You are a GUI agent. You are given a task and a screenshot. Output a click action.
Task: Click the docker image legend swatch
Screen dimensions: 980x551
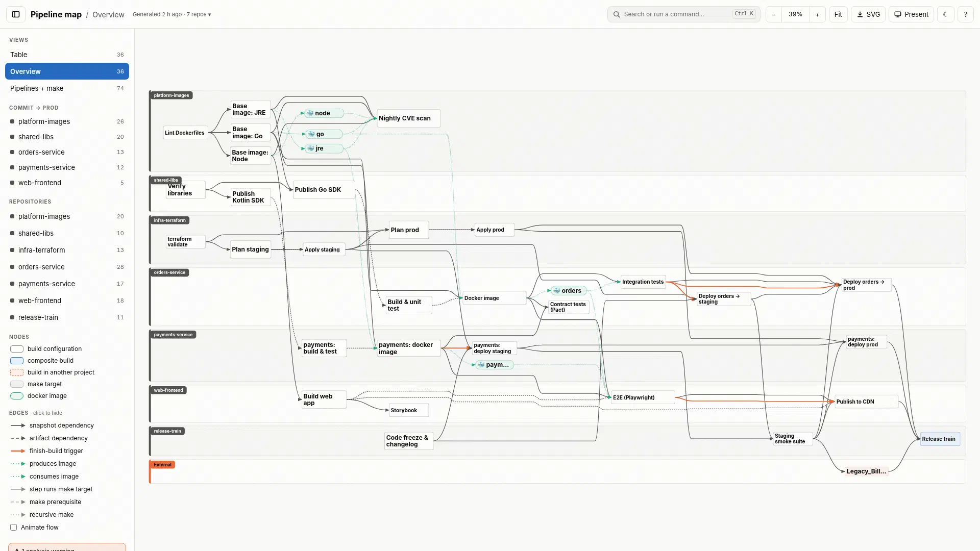[x=17, y=396]
